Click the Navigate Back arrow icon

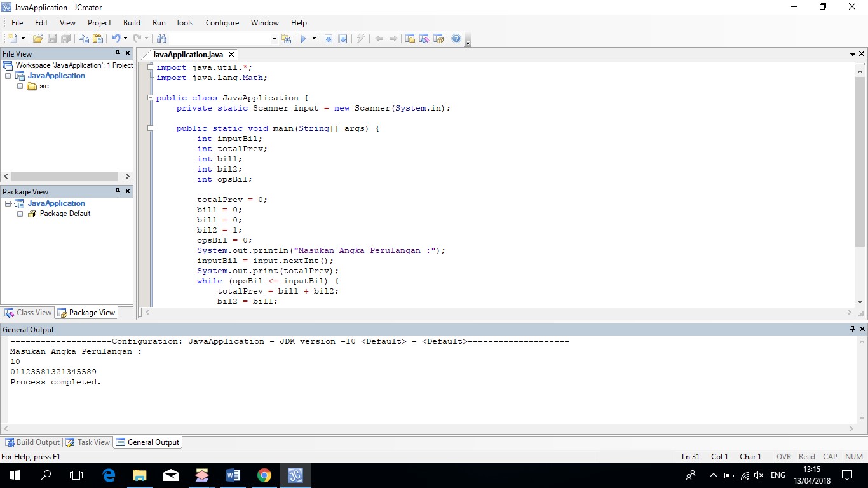[379, 39]
